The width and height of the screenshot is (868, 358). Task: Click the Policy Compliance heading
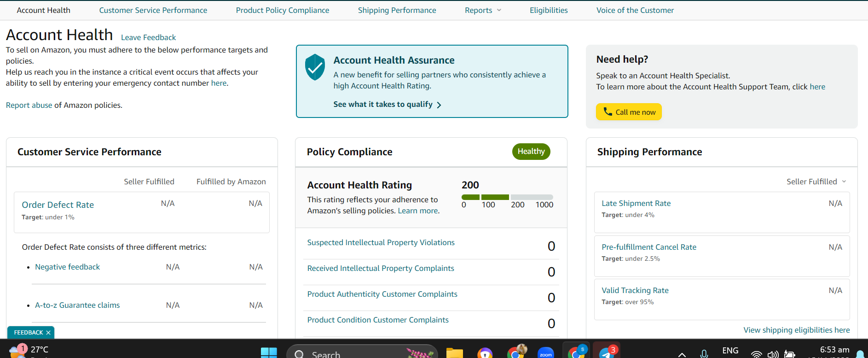tap(350, 152)
